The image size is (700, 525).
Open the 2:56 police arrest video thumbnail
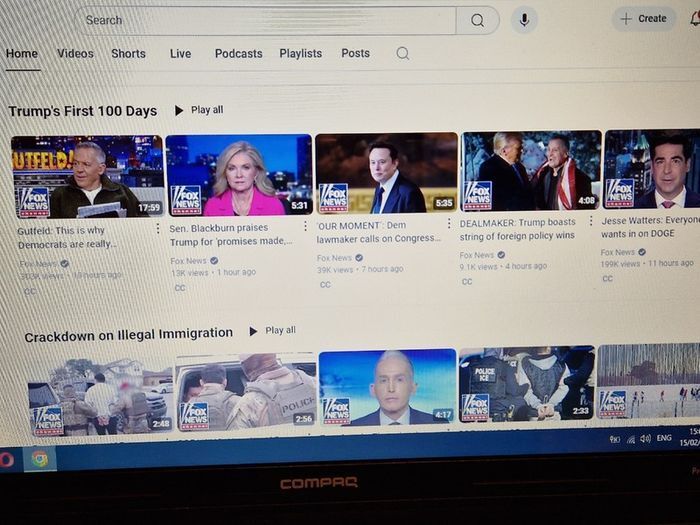pos(246,392)
